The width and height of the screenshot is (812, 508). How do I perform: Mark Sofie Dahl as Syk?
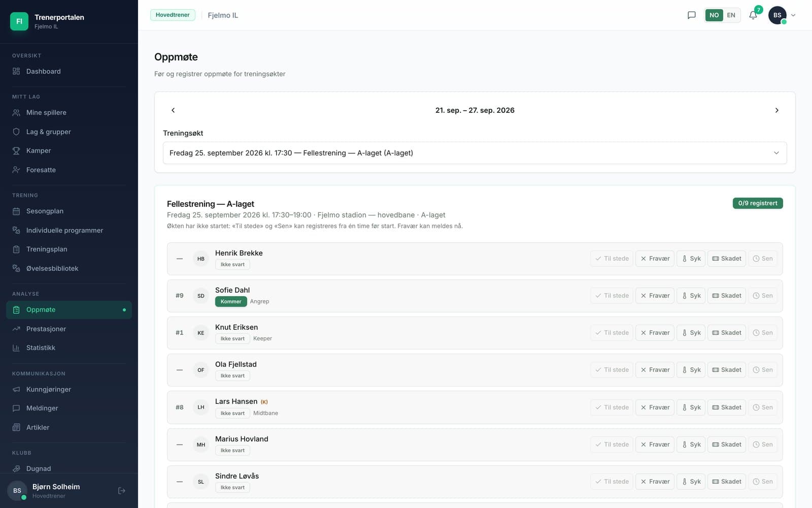click(x=691, y=296)
